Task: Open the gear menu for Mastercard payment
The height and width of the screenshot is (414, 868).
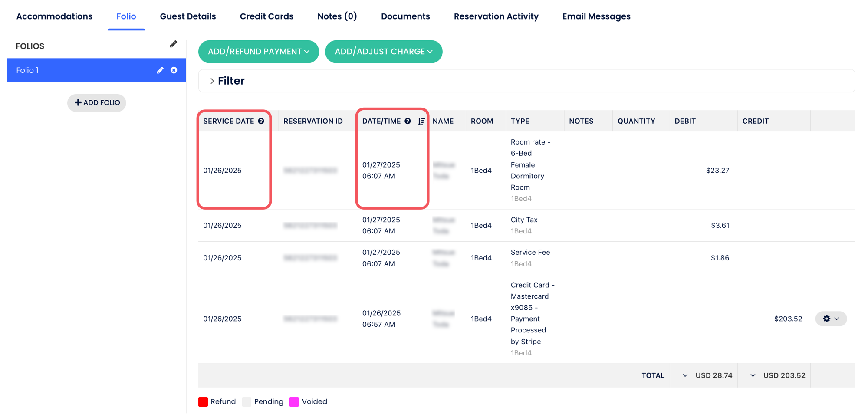Action: click(831, 319)
